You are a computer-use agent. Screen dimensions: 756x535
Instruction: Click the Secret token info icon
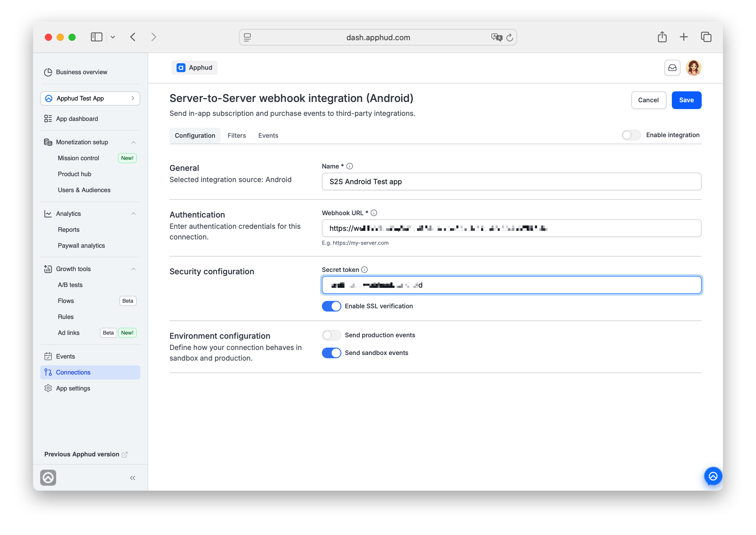[x=364, y=270]
